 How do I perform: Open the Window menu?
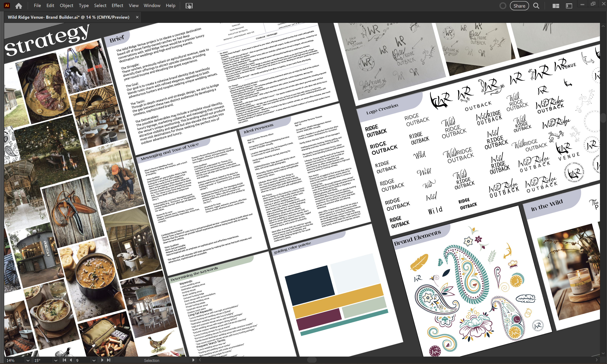pos(152,5)
